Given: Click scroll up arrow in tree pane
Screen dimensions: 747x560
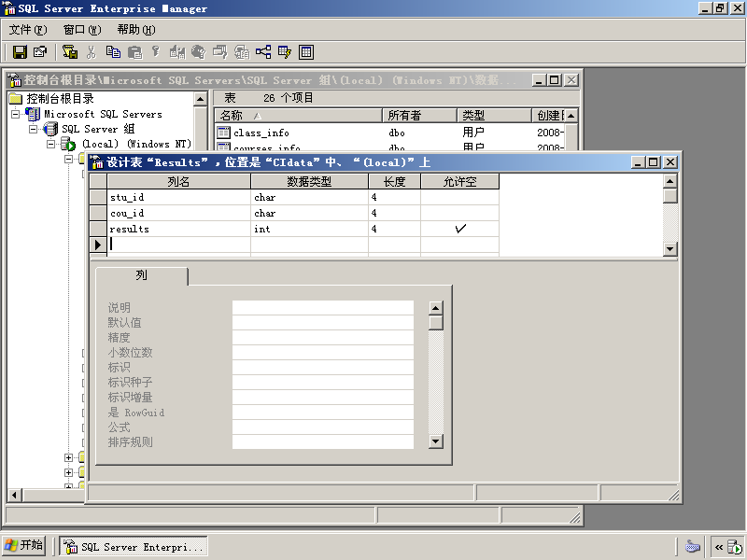Looking at the screenshot, I should [x=200, y=99].
